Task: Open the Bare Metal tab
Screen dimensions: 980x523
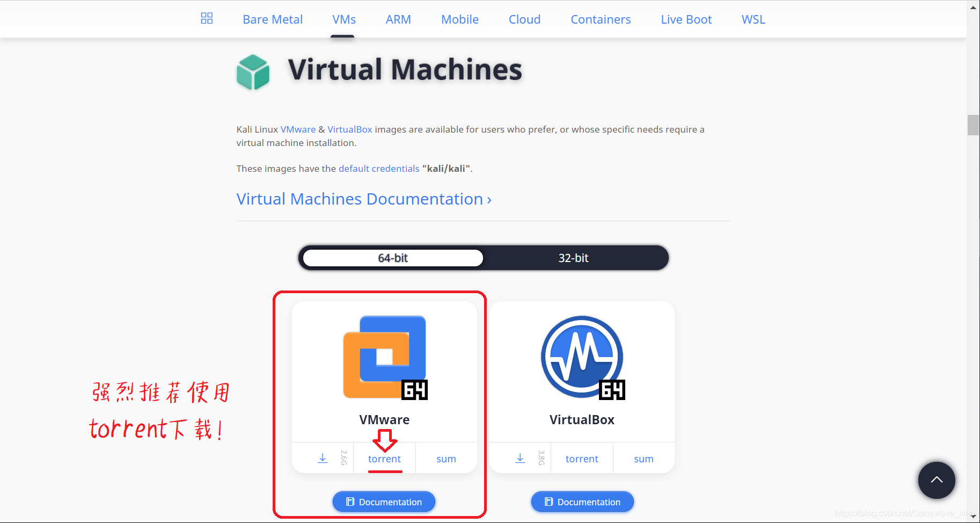Action: tap(273, 19)
